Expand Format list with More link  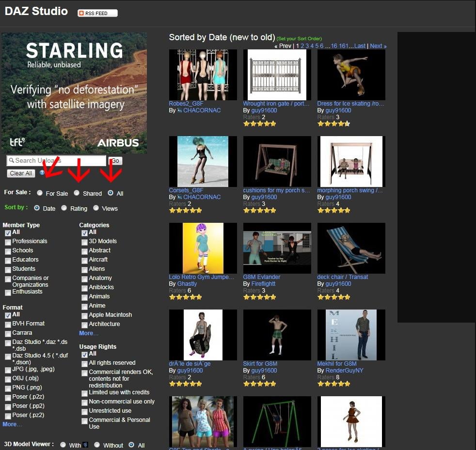coord(12,424)
